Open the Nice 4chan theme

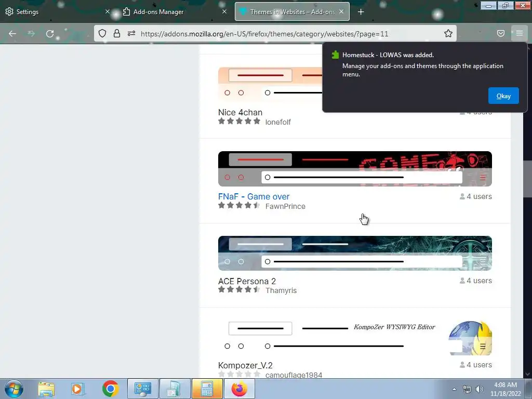point(240,112)
